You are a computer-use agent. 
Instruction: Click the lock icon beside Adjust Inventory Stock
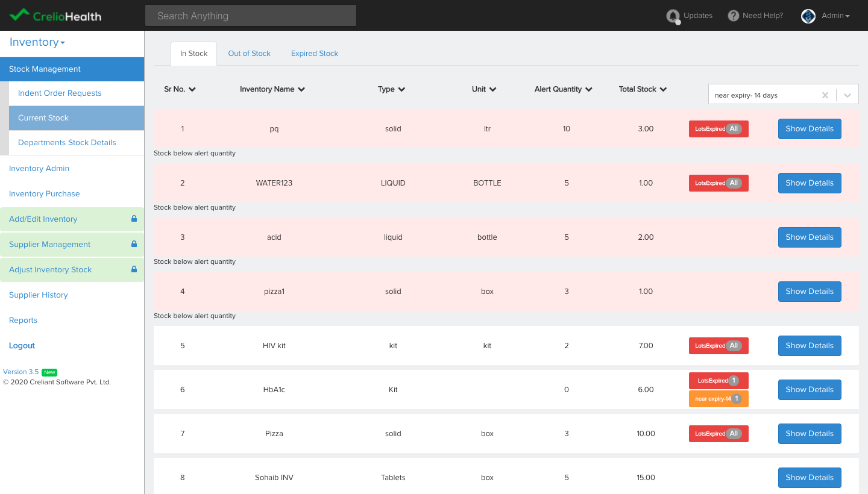(134, 269)
